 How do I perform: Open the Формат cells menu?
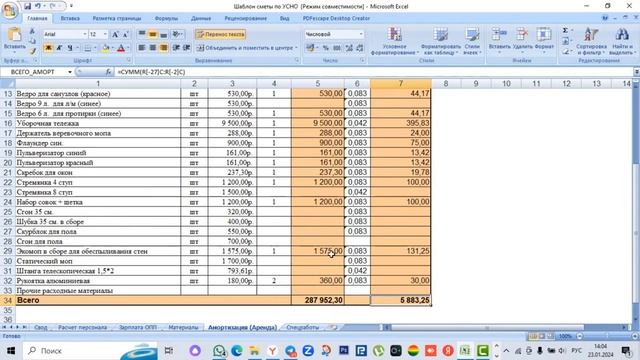[x=544, y=39]
